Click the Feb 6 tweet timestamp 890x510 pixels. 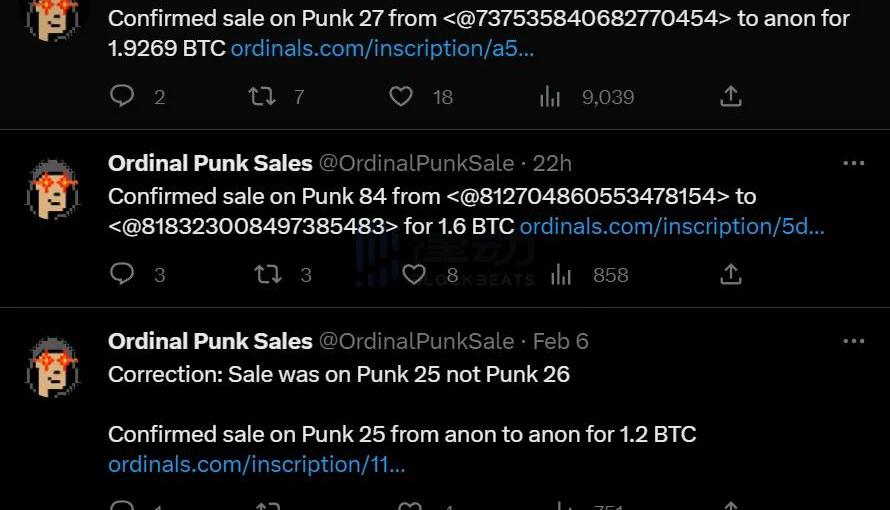560,341
